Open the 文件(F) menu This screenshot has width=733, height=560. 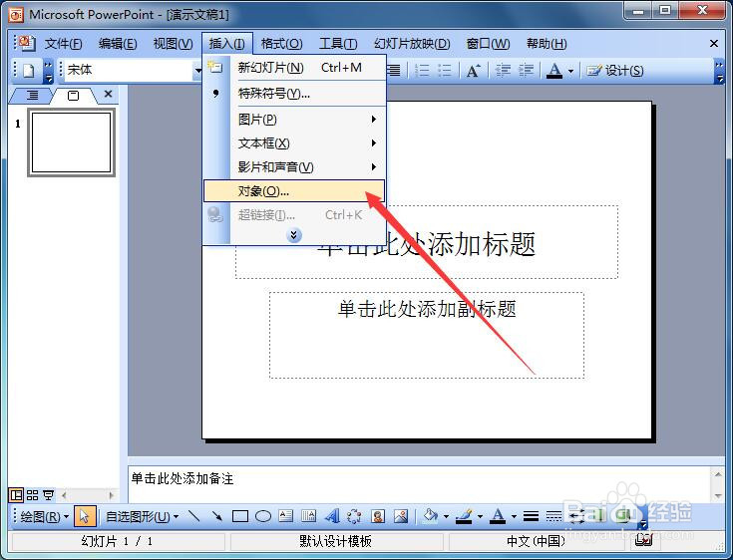(x=63, y=44)
